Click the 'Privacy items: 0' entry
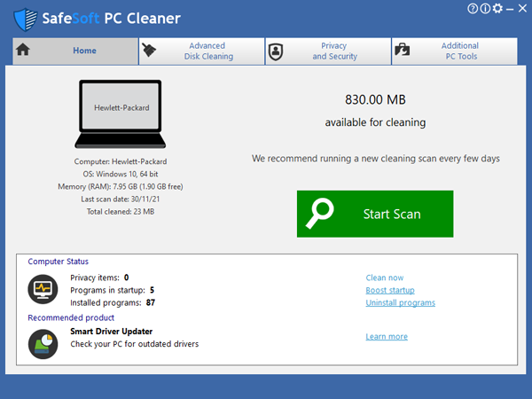 99,278
